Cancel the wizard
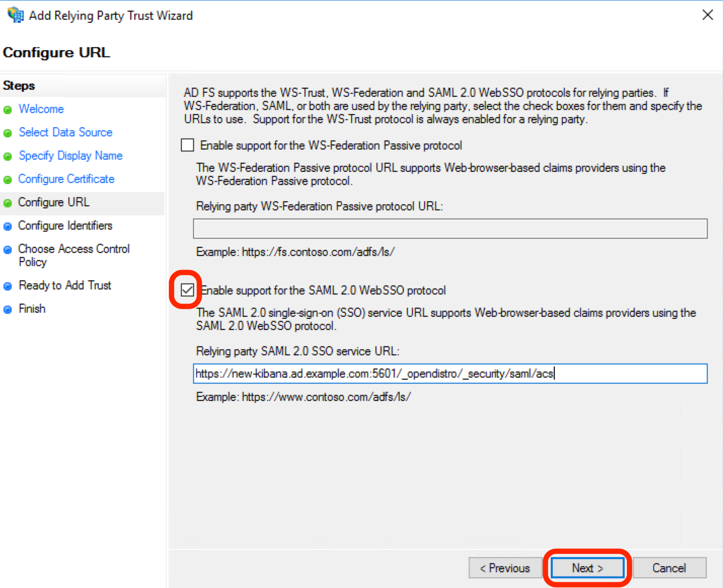The height and width of the screenshot is (588, 723). pos(669,568)
